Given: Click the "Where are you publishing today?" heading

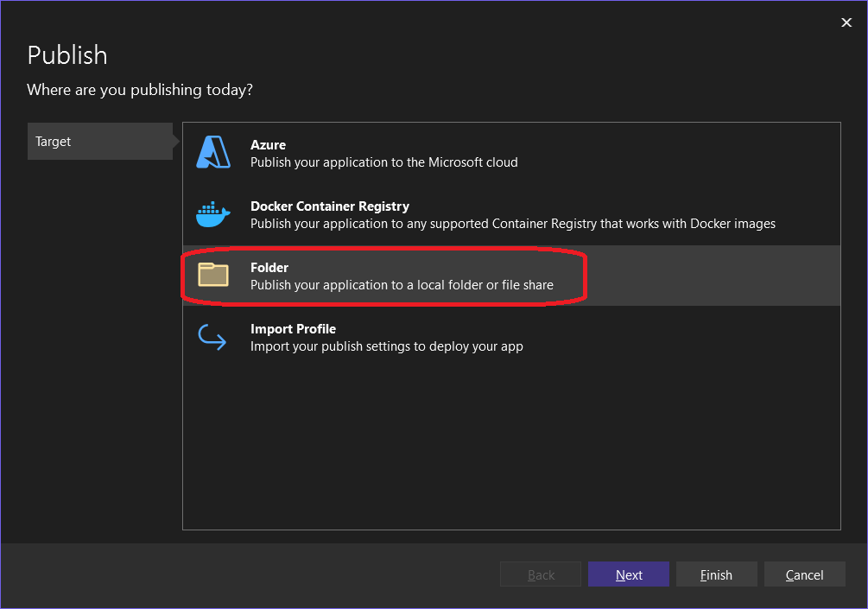Looking at the screenshot, I should click(140, 90).
